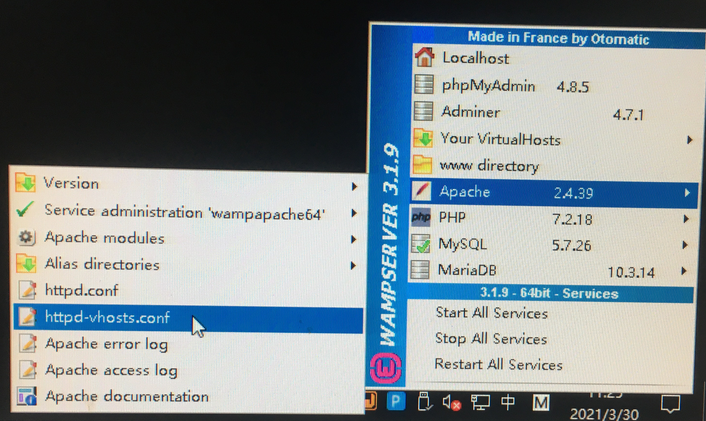Click the Adminer database icon
This screenshot has height=421, width=706.
tap(424, 112)
